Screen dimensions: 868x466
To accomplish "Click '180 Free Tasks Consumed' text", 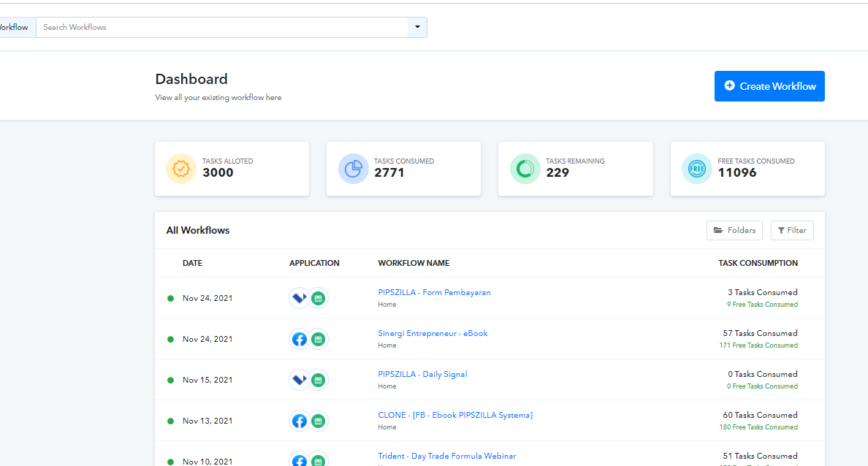I will point(758,427).
